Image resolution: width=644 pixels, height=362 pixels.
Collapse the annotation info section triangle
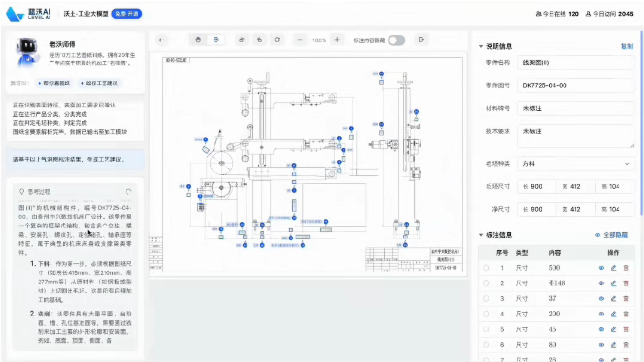pyautogui.click(x=481, y=235)
